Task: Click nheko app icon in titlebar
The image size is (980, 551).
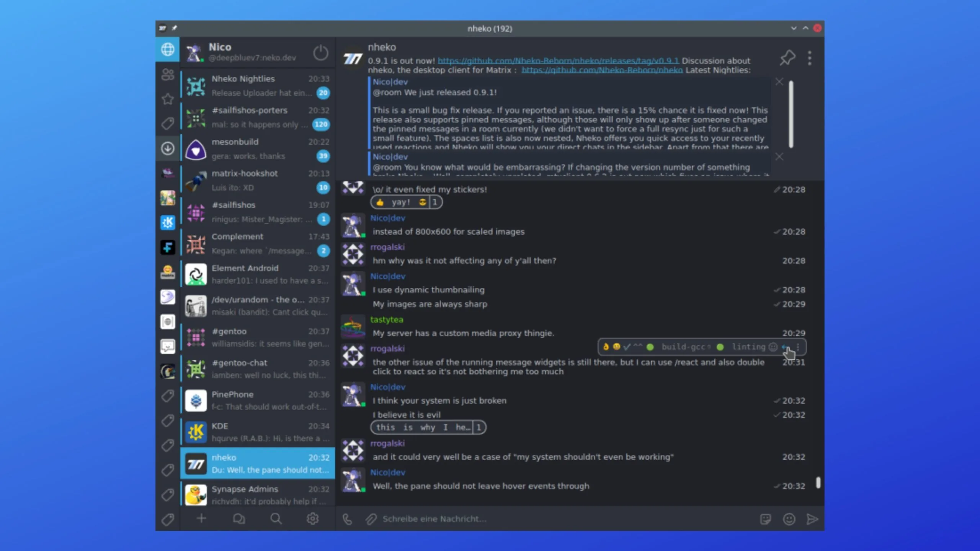Action: [x=162, y=28]
